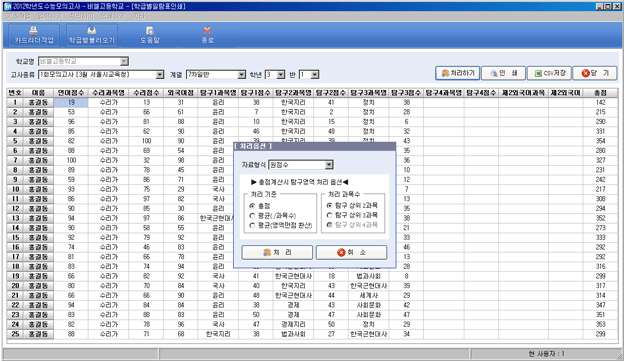
Task: Open the 입력하기 menu
Action: (x=50, y=16)
